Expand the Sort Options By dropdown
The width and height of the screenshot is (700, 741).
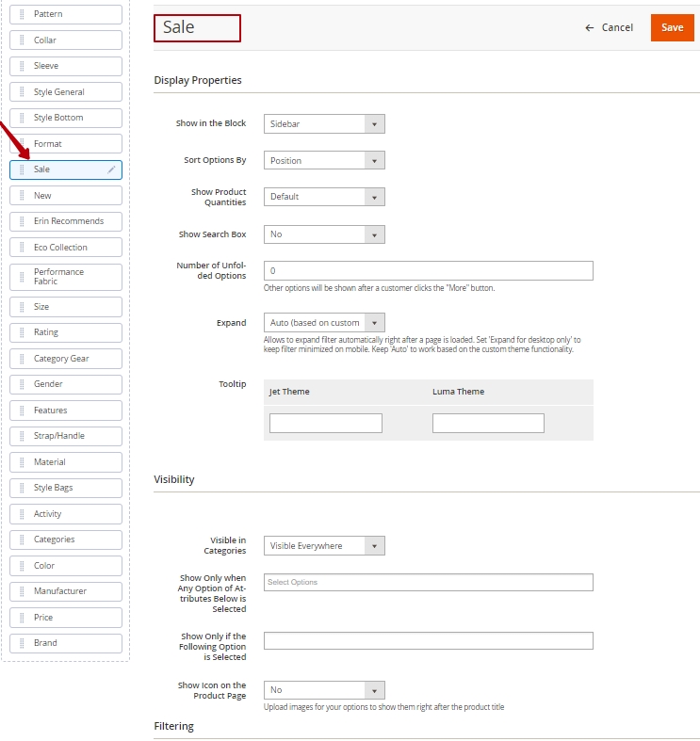(324, 161)
